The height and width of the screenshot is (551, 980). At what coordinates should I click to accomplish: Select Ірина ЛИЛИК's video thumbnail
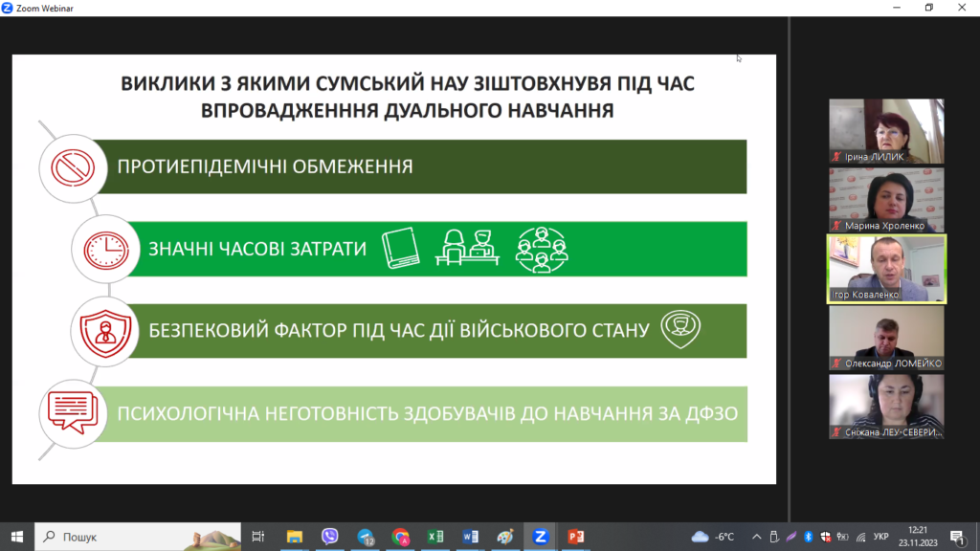(x=886, y=131)
